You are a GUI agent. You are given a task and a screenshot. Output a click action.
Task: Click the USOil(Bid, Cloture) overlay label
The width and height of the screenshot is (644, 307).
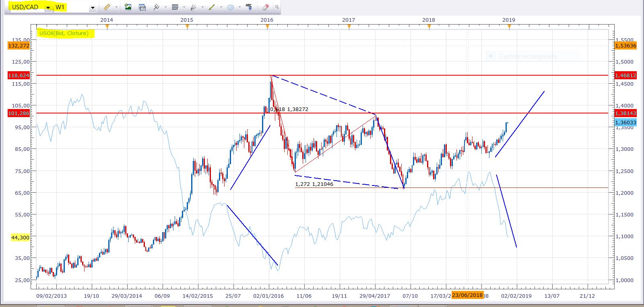point(64,33)
